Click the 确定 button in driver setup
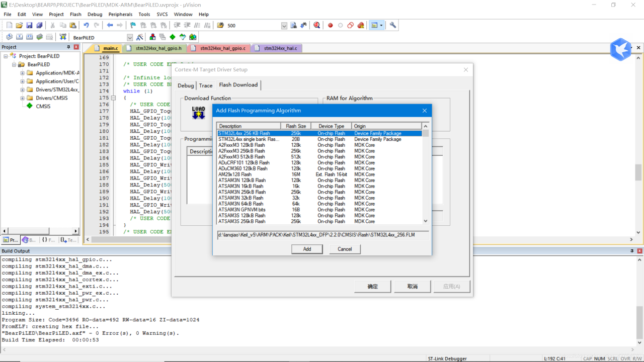644x362 pixels. pos(373,286)
